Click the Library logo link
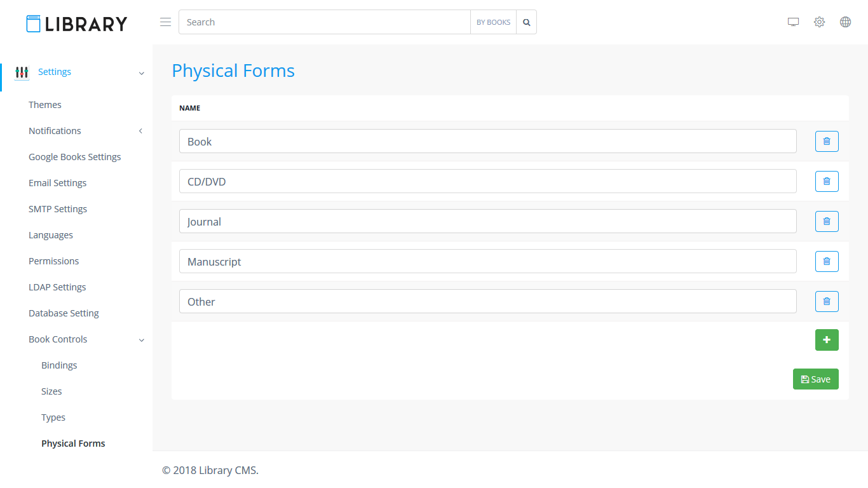868x488 pixels. point(76,24)
